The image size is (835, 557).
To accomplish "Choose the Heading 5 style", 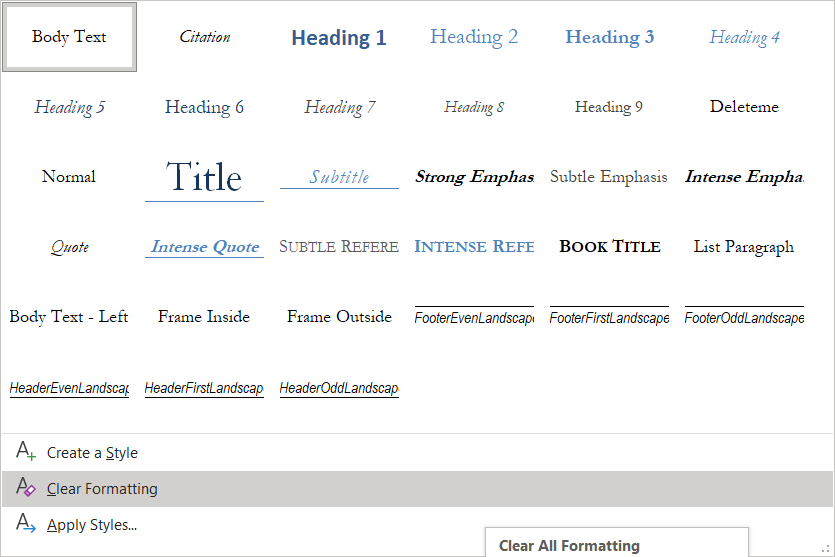I will pyautogui.click(x=69, y=107).
